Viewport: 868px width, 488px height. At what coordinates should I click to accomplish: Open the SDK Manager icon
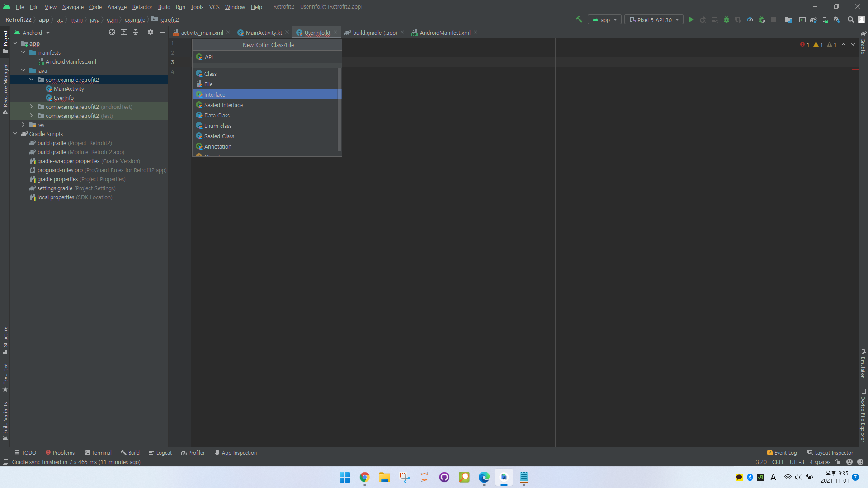point(837,19)
